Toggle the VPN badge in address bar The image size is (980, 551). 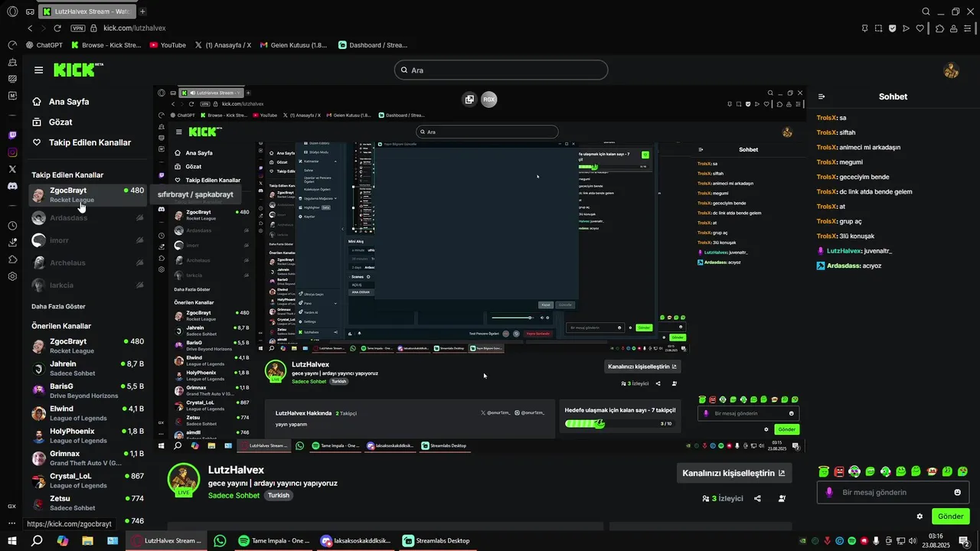(77, 28)
